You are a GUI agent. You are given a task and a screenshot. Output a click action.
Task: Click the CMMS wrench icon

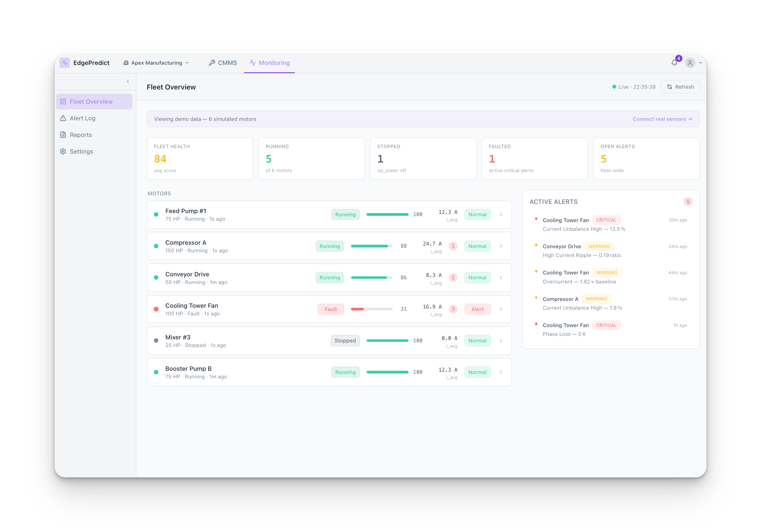tap(212, 62)
